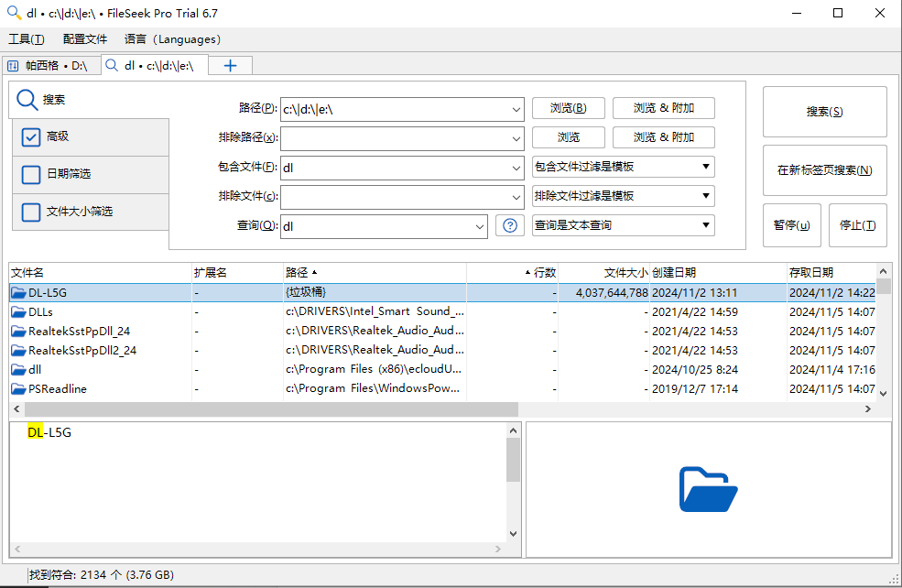902x588 pixels.
Task: Sort by the 文件大小 column header
Action: pos(603,273)
